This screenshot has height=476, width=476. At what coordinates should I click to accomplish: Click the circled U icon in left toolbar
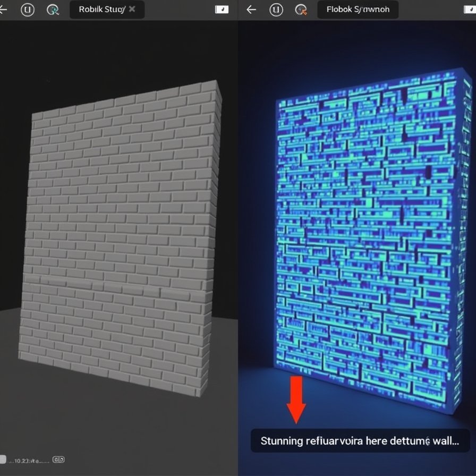27,10
